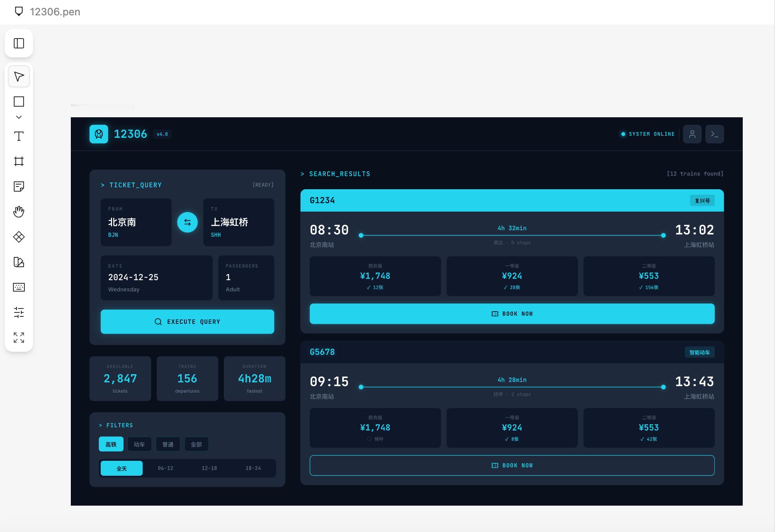
Task: Toggle the 全部 train type filter
Action: click(196, 444)
